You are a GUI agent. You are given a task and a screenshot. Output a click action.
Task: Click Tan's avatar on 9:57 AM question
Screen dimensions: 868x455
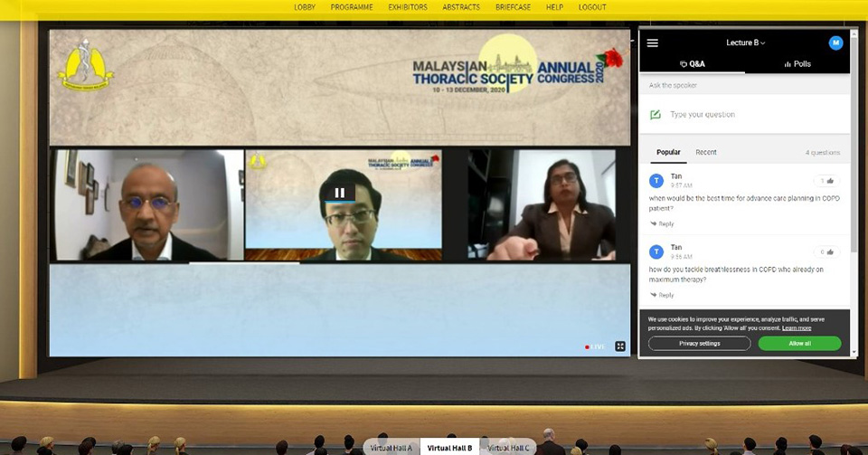click(x=656, y=180)
